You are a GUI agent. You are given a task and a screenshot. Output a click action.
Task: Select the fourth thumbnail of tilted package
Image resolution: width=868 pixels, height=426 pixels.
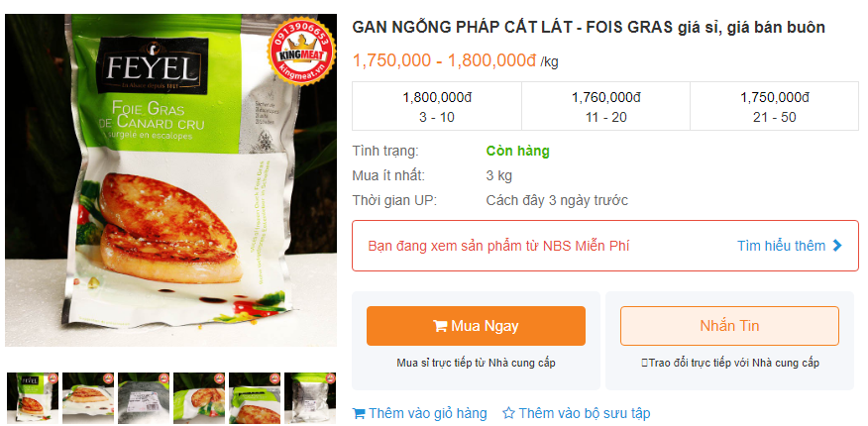pos(199,398)
